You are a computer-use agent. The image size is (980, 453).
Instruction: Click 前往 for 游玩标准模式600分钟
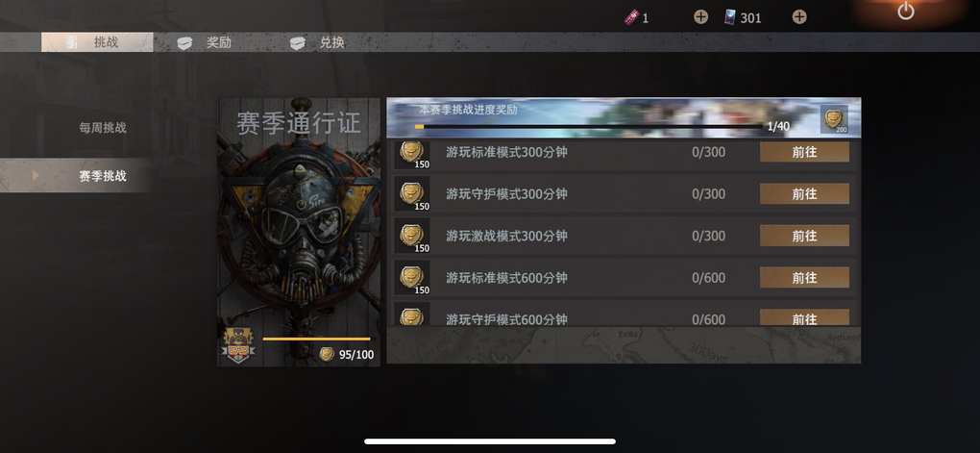coord(804,277)
